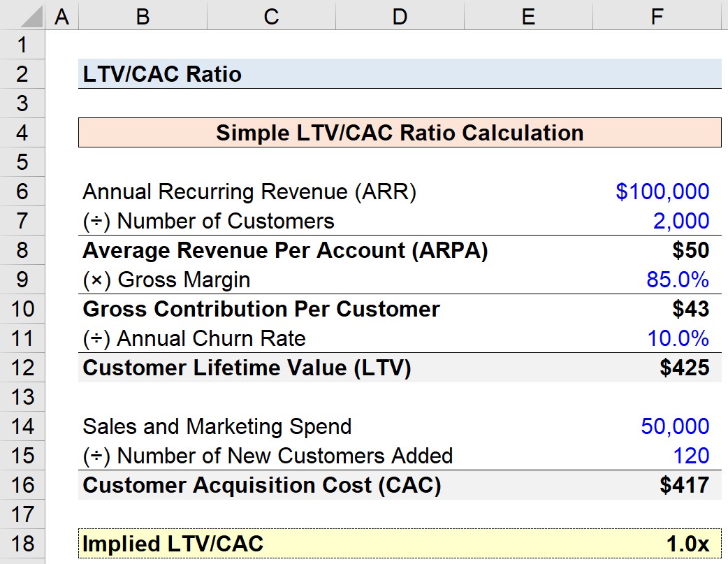Select the ARPA $50 value cell
The height and width of the screenshot is (564, 728).
click(657, 250)
